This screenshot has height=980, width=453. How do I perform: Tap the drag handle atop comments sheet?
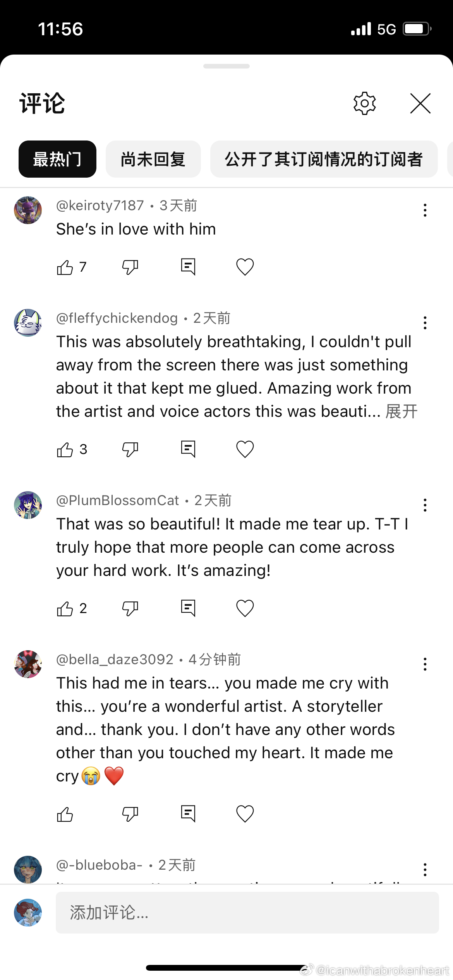(x=226, y=66)
